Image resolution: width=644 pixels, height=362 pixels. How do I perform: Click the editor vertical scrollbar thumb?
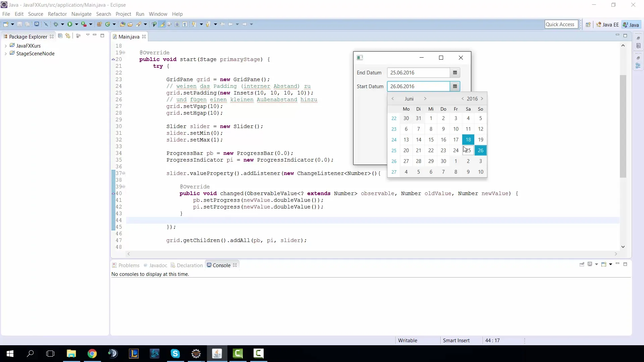pos(623,126)
